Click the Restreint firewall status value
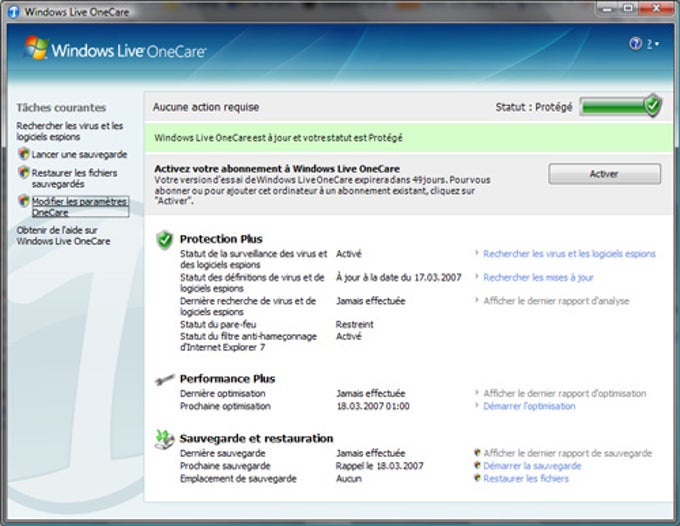The image size is (680, 526). [x=354, y=324]
